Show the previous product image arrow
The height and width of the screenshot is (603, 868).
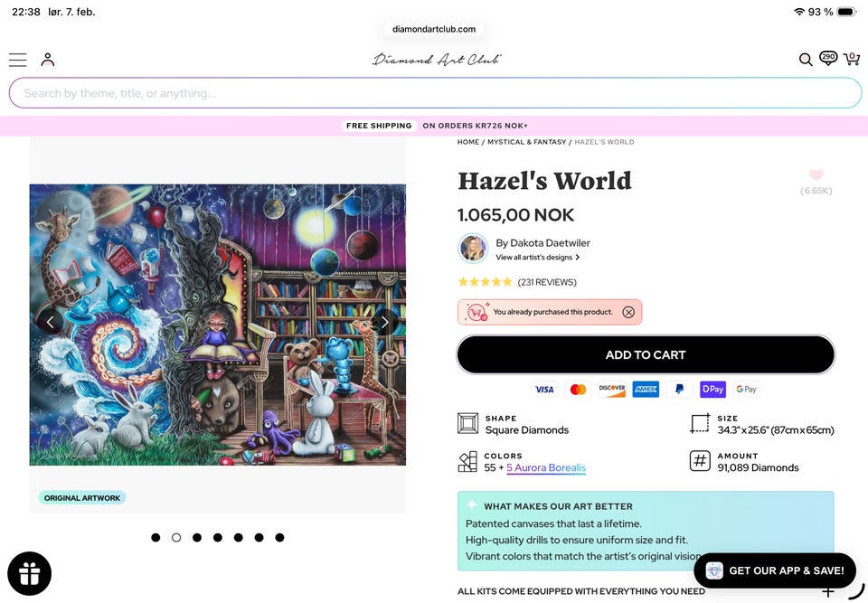point(51,322)
